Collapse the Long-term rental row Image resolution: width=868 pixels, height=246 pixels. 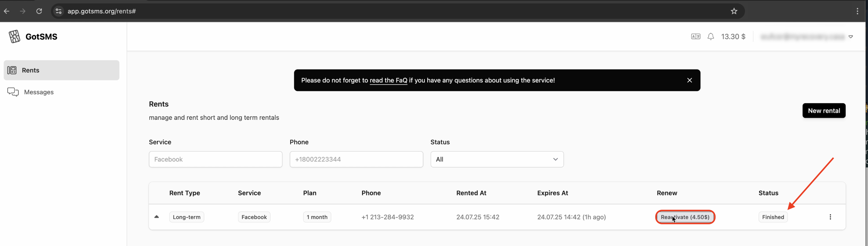pos(156,217)
